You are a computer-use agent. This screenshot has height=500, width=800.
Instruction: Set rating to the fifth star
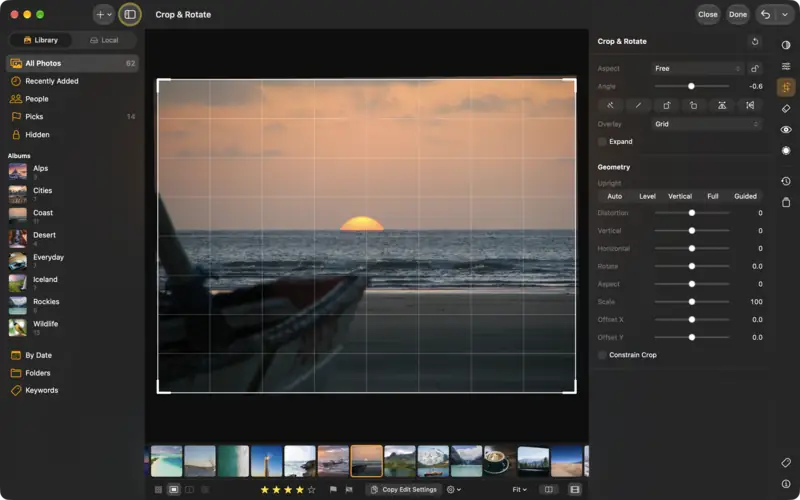pos(312,490)
